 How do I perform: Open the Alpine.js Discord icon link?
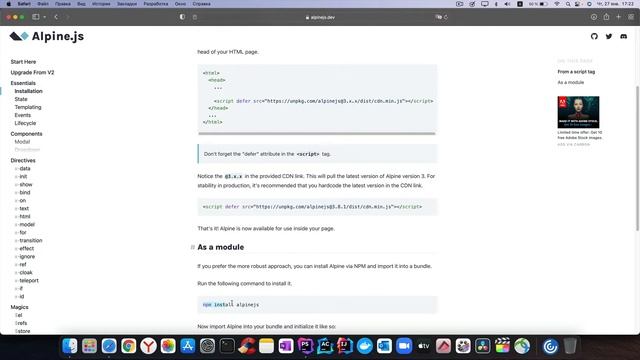pos(623,36)
